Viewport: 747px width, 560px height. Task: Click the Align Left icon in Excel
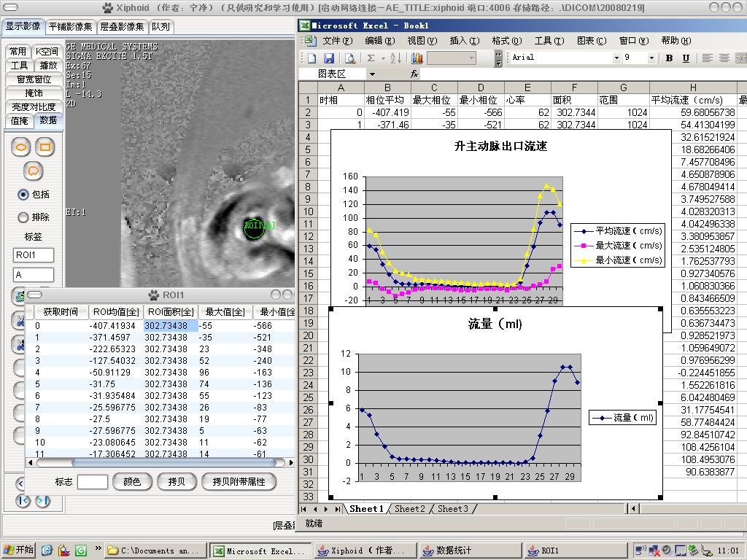[x=708, y=58]
